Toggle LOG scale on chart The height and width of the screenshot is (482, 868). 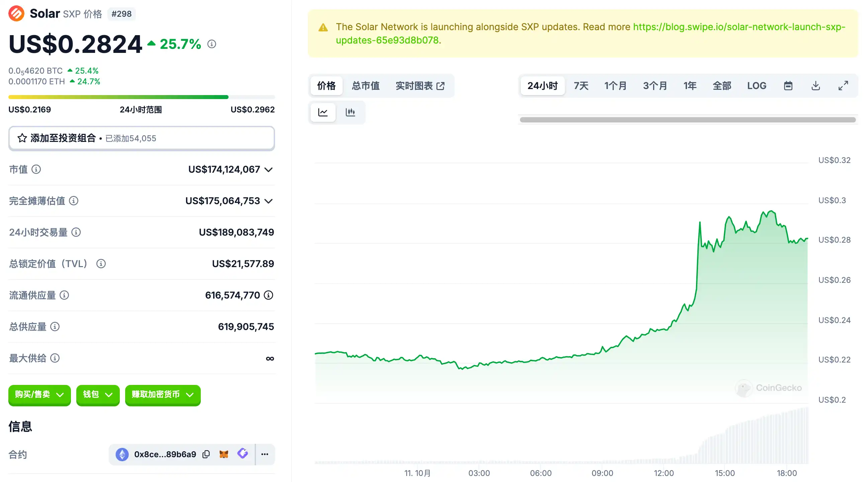tap(757, 86)
